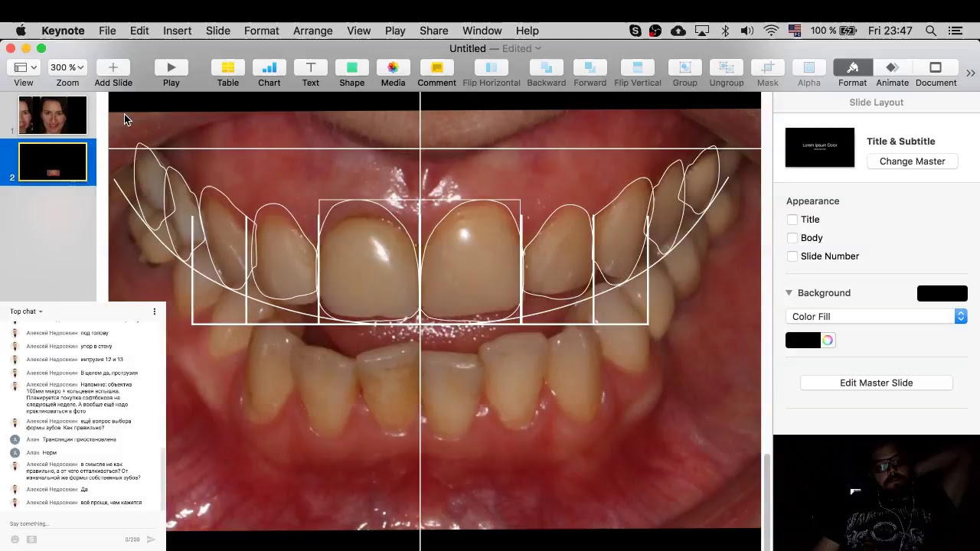The height and width of the screenshot is (551, 980).
Task: Open the Apple menu
Action: (21, 31)
